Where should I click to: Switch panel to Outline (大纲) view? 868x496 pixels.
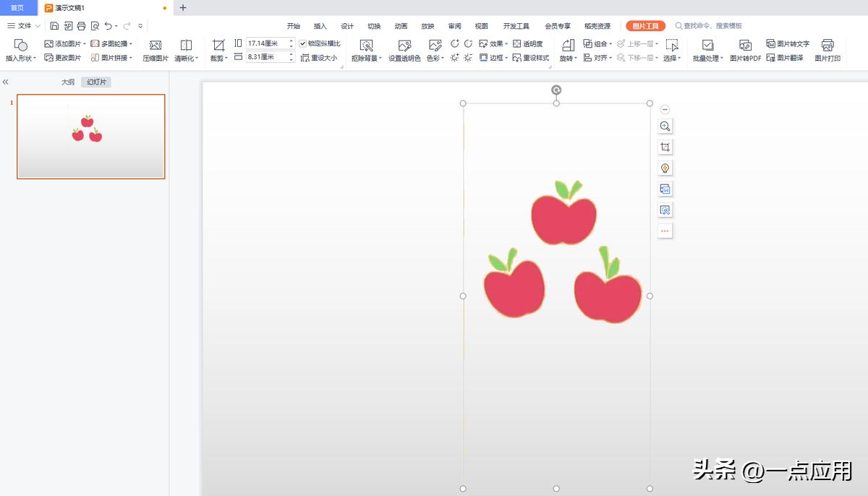[67, 82]
